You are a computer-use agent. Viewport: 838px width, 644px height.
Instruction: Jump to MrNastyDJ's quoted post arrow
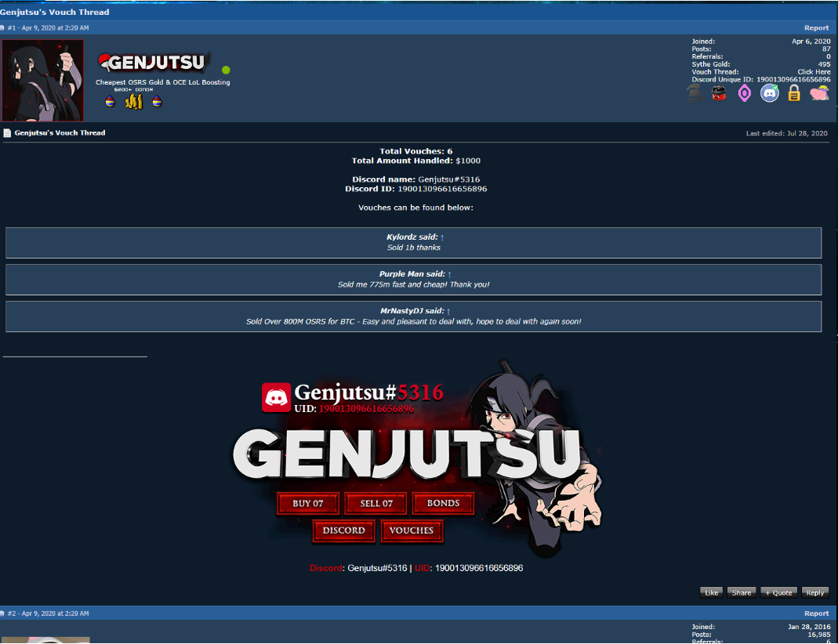point(448,311)
